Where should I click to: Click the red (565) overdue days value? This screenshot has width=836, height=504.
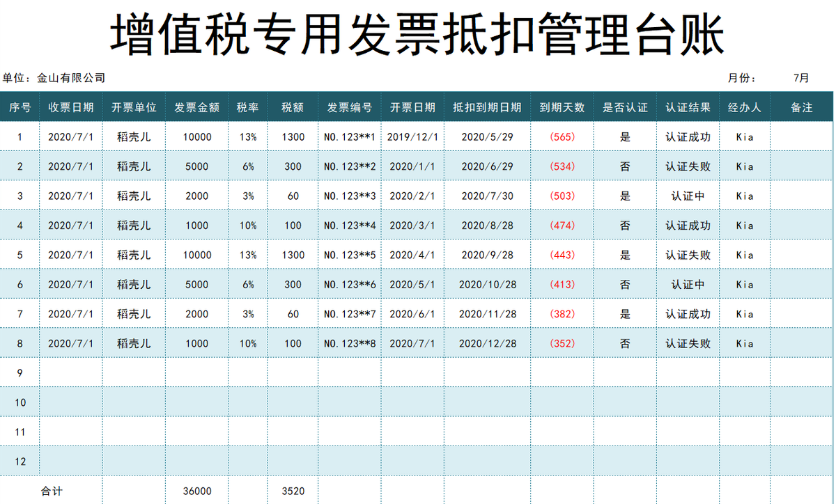[x=562, y=136]
